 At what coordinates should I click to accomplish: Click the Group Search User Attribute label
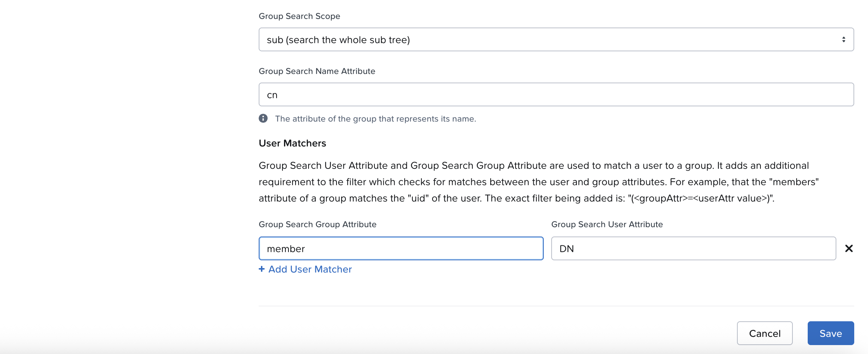[x=607, y=224]
